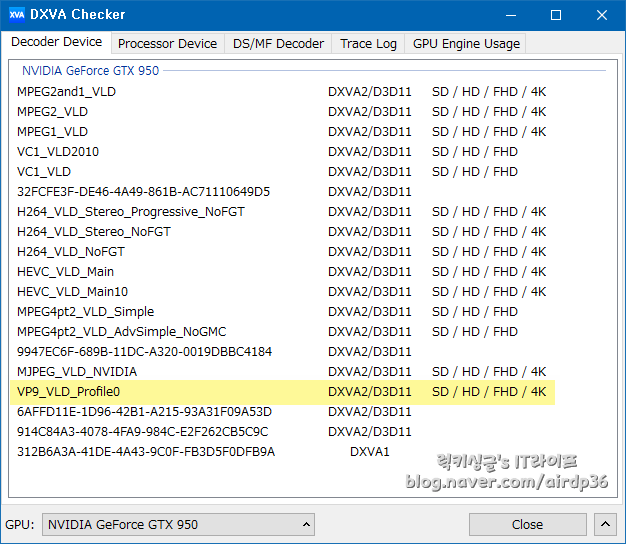
Task: Select the MPEG2and1_VLD row
Action: [281, 92]
